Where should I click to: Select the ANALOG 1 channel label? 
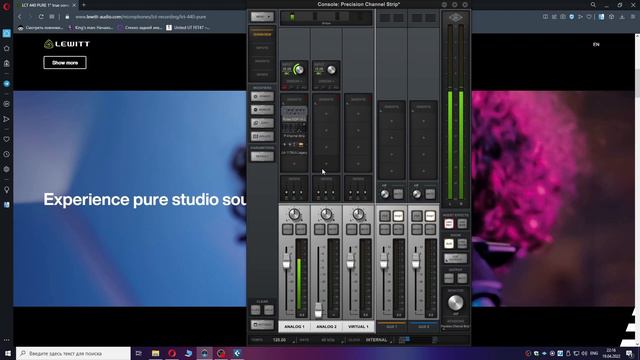tap(294, 327)
